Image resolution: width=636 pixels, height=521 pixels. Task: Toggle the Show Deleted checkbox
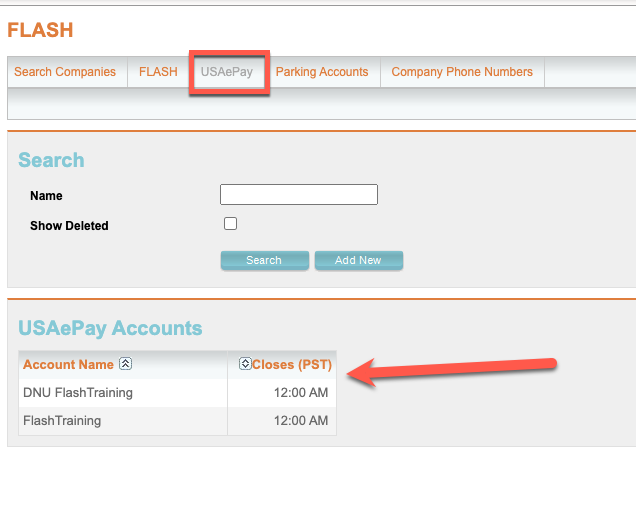coord(230,224)
